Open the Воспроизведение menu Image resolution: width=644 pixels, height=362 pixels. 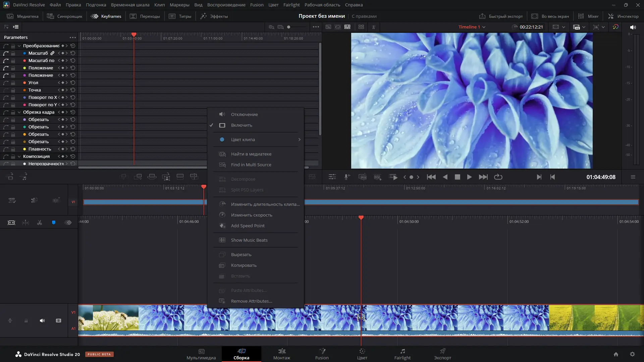[226, 5]
